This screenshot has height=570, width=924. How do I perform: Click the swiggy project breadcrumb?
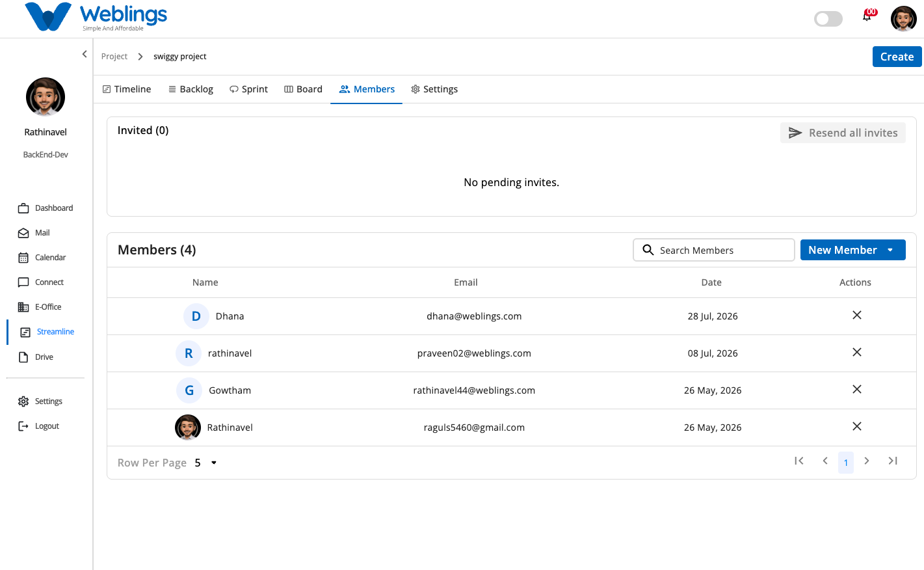coord(180,57)
